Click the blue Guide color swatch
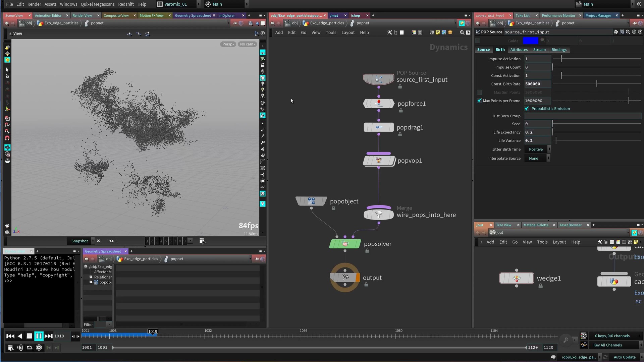 click(x=530, y=41)
